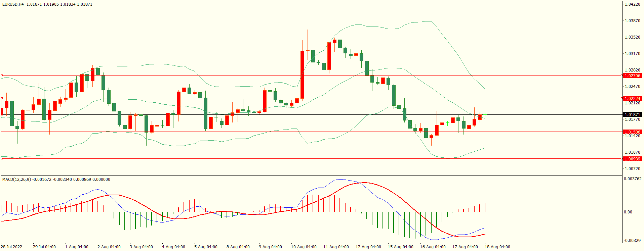Click the 18 Aug 04:00 time axis label
The width and height of the screenshot is (644, 251).
coord(497,247)
